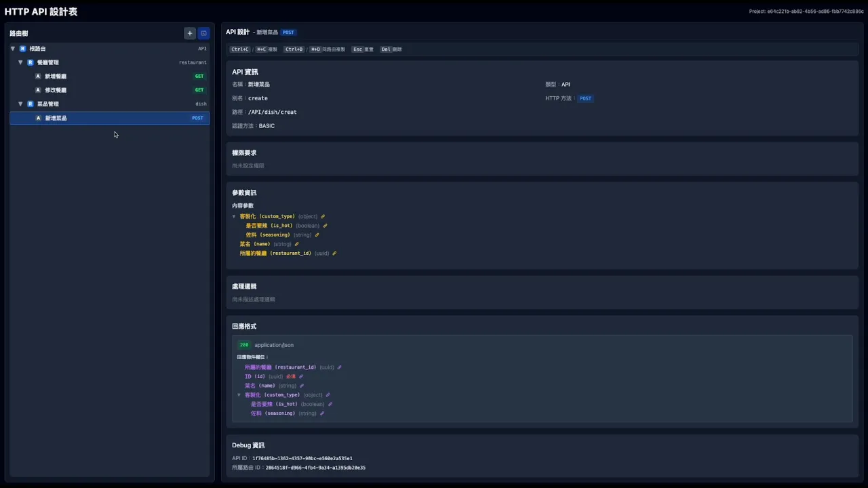Viewport: 868px width, 488px height.
Task: Select the 修改餐廳 API in route tree
Action: point(56,90)
